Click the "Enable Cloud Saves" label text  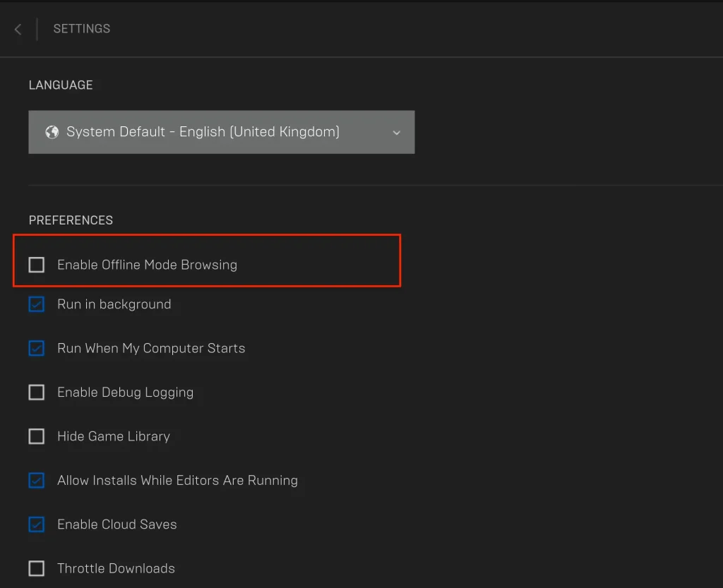click(x=116, y=524)
